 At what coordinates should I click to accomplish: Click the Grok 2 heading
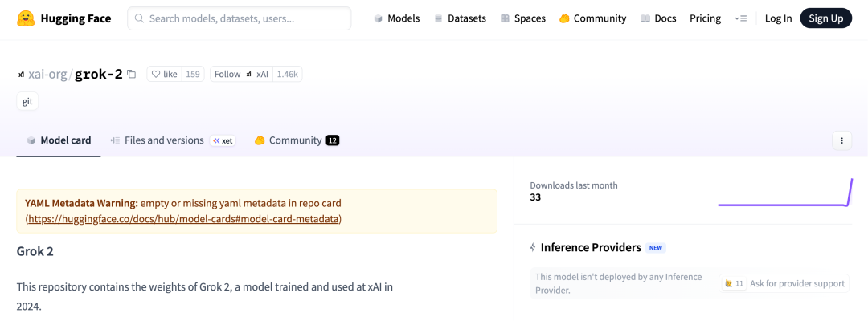click(x=35, y=251)
